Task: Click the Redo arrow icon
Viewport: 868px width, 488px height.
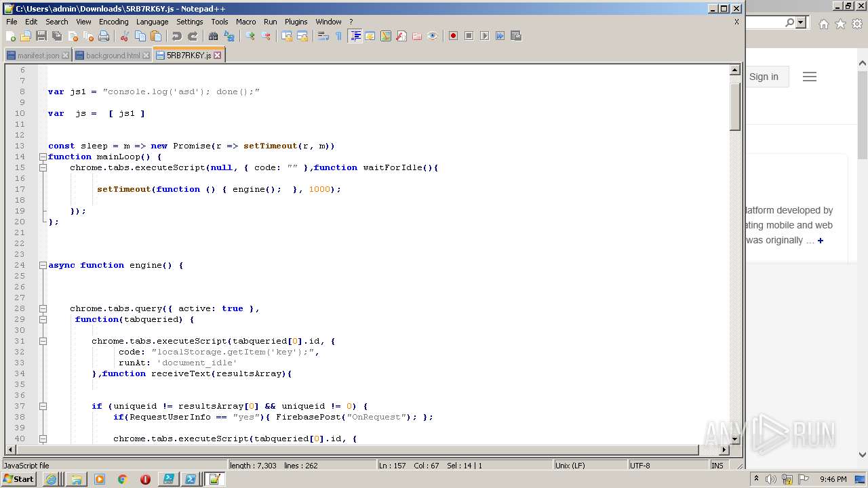Action: coord(193,36)
